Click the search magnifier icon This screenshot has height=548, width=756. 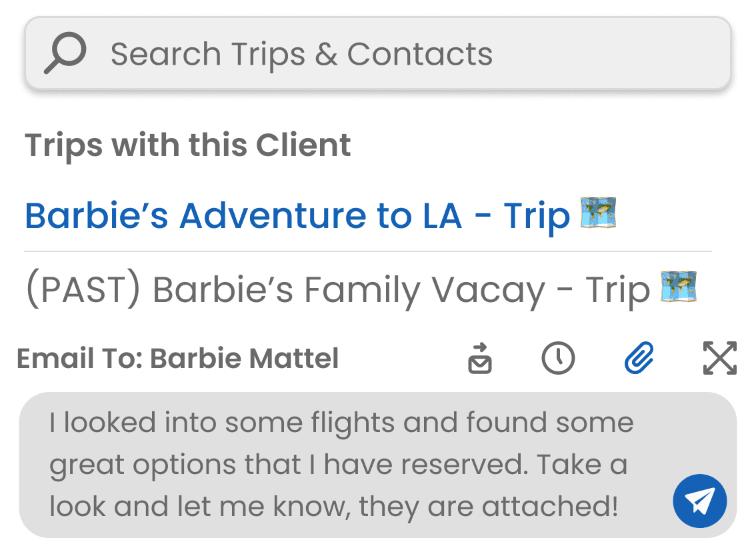[65, 53]
